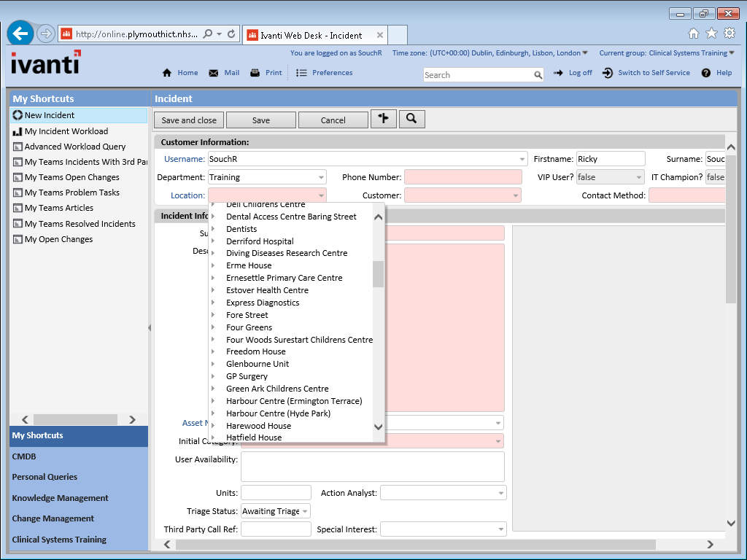747x560 pixels.
Task: Select the Ivanti Web Desk browser tab
Action: coord(314,35)
